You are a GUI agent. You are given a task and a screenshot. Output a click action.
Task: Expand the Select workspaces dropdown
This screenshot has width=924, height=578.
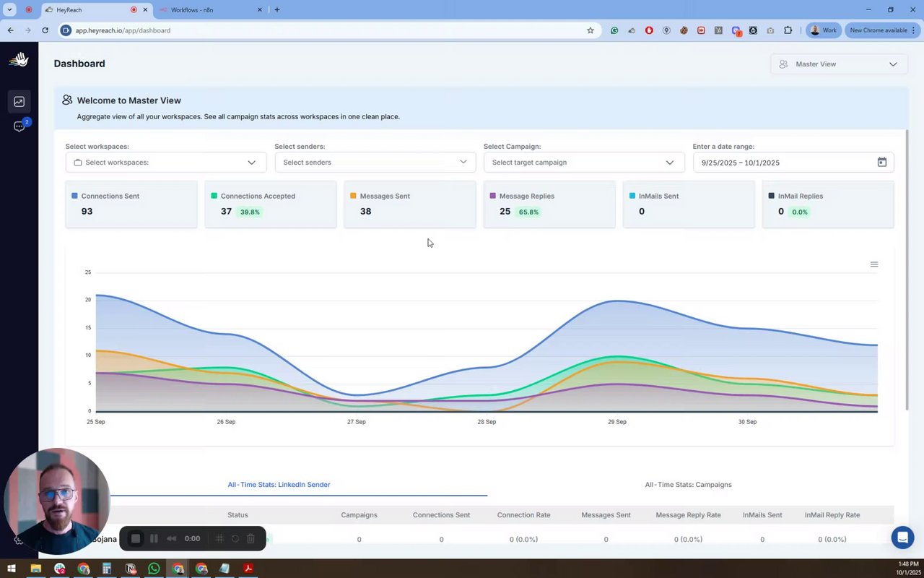[x=166, y=163]
